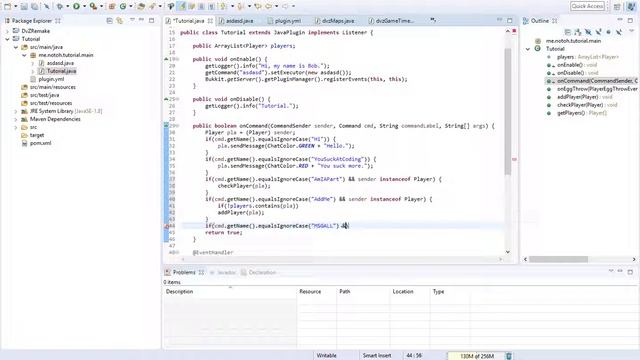Click Collapse All in Package Explorer
640x360 pixels.
click(109, 20)
